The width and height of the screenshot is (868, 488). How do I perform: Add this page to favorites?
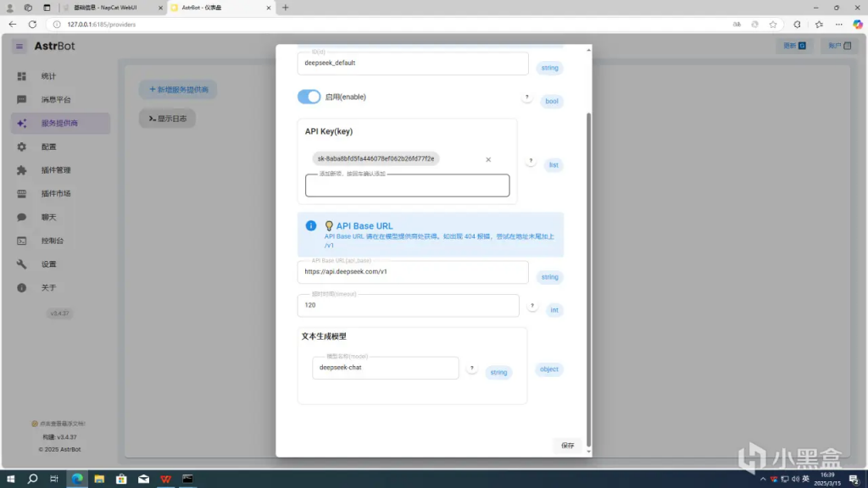(x=773, y=25)
